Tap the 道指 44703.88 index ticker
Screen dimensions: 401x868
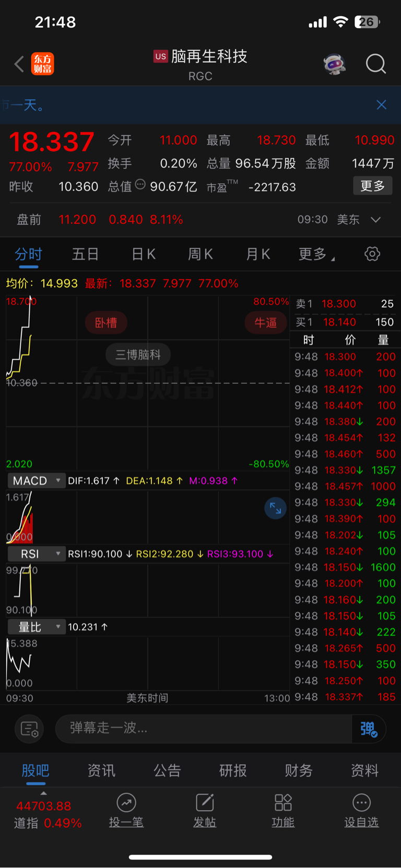coord(48,815)
